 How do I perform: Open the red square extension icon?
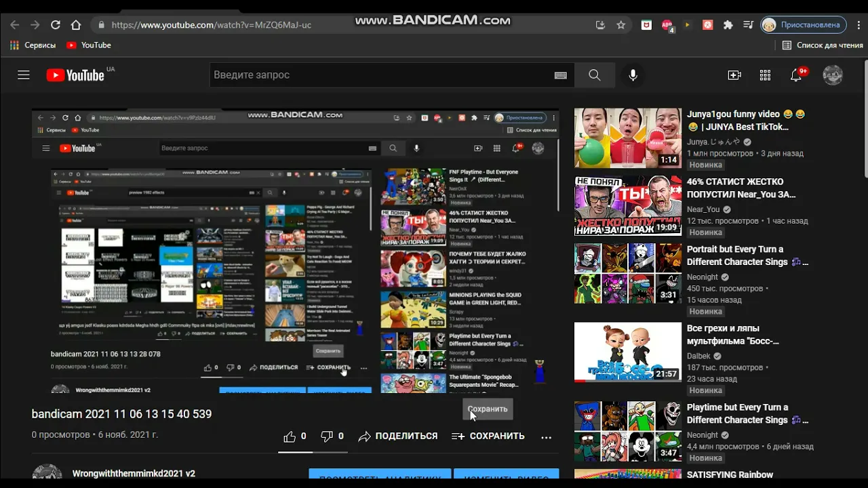click(x=707, y=25)
